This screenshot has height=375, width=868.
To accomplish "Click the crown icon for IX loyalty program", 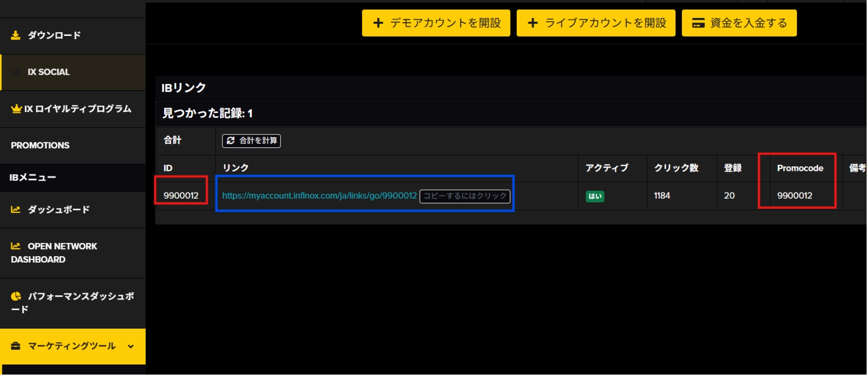I will pyautogui.click(x=17, y=109).
